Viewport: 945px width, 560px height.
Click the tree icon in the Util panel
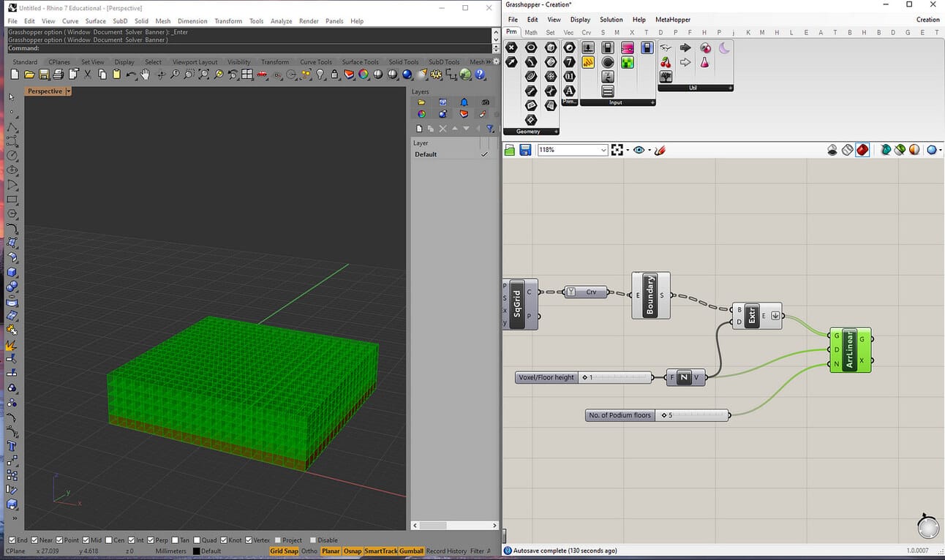pos(666,77)
